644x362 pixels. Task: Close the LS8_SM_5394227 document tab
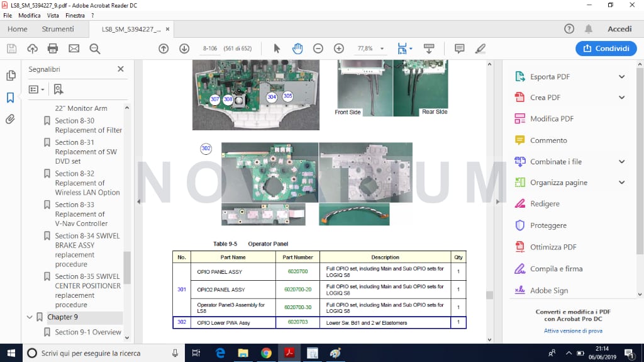point(167,29)
